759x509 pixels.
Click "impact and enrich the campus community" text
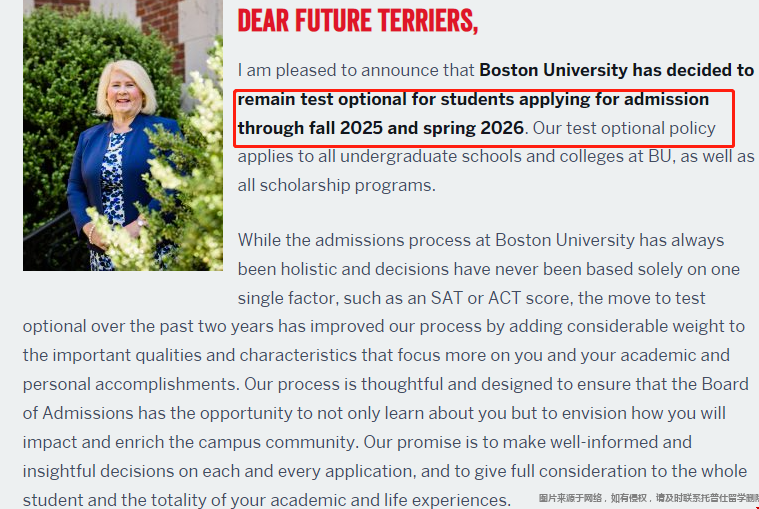(188, 442)
